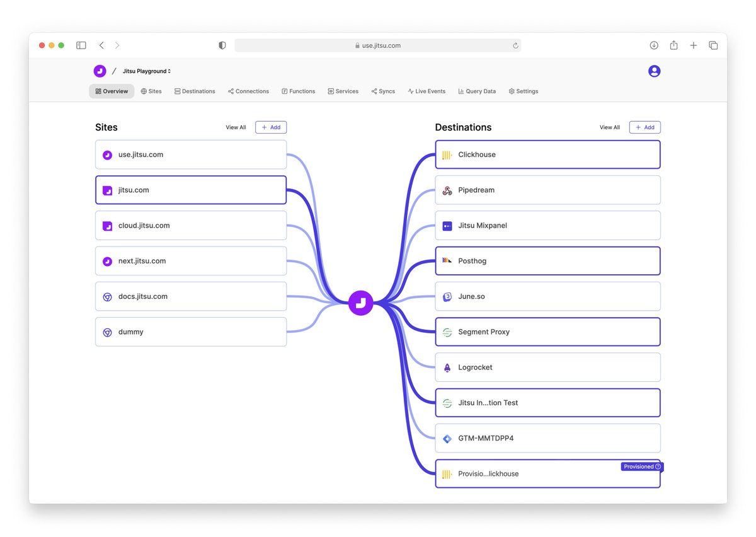Open the Segment Proxy destination card
This screenshot has width=756, height=537.
click(548, 332)
